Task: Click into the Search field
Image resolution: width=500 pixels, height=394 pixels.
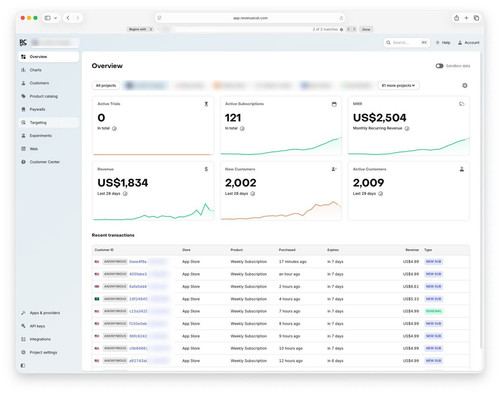Action: (407, 43)
